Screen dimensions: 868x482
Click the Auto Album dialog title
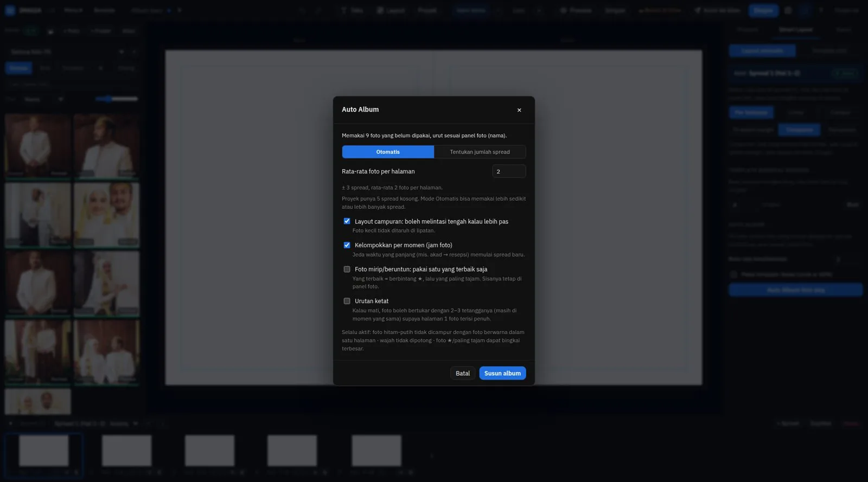click(x=360, y=110)
